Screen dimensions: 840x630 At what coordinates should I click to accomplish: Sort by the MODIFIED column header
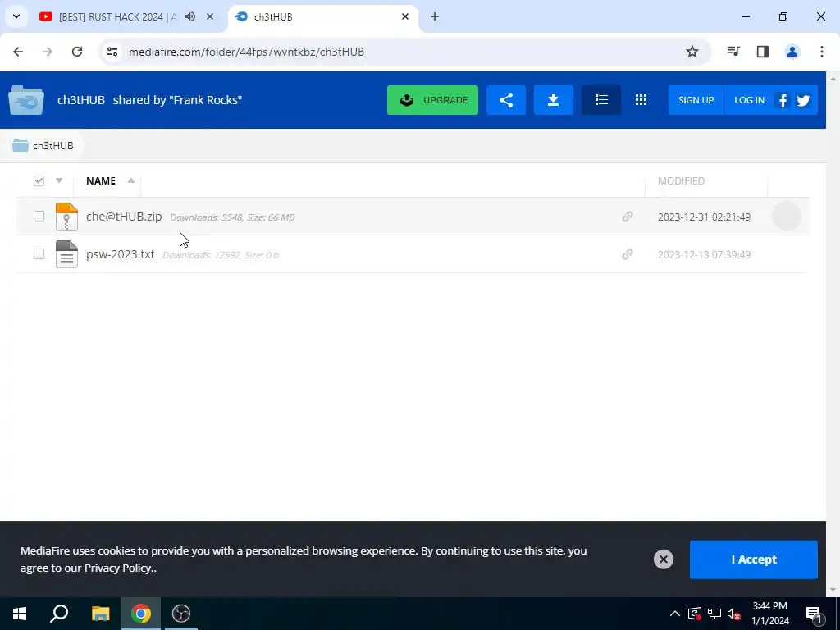coord(681,181)
